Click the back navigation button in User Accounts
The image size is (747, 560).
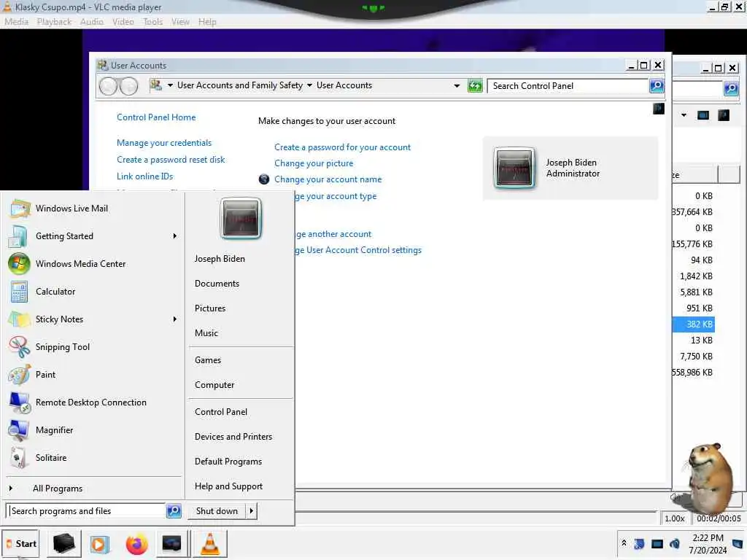pos(108,86)
